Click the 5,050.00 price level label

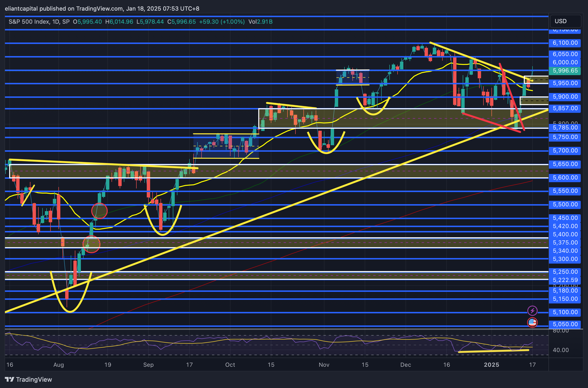565,324
